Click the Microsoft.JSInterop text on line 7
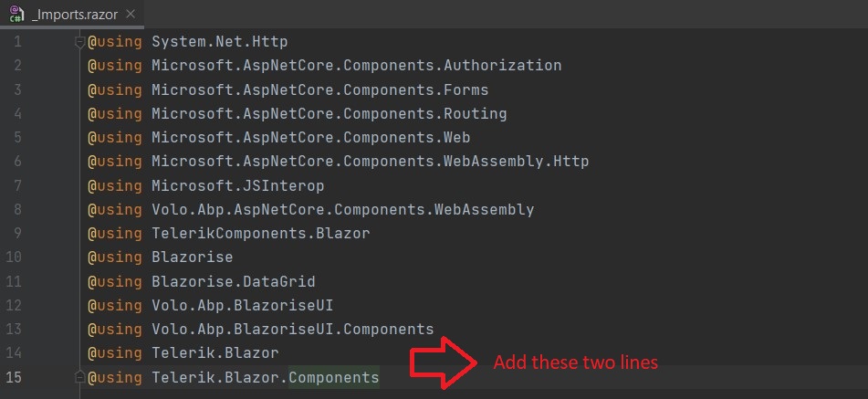Viewport: 868px width, 399px height. tap(224, 185)
